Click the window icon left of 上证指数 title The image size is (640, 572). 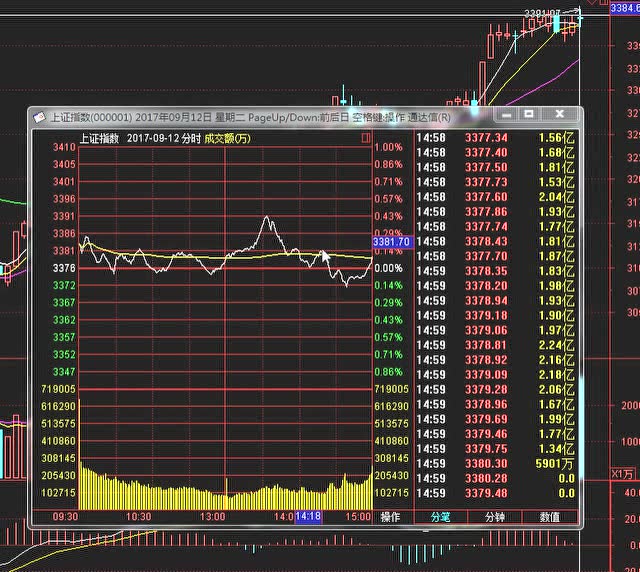[x=39, y=116]
